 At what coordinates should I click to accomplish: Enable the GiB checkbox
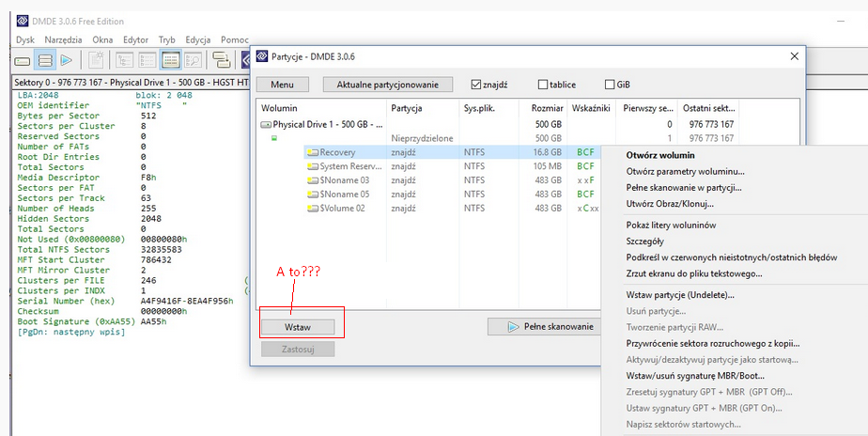coord(610,85)
